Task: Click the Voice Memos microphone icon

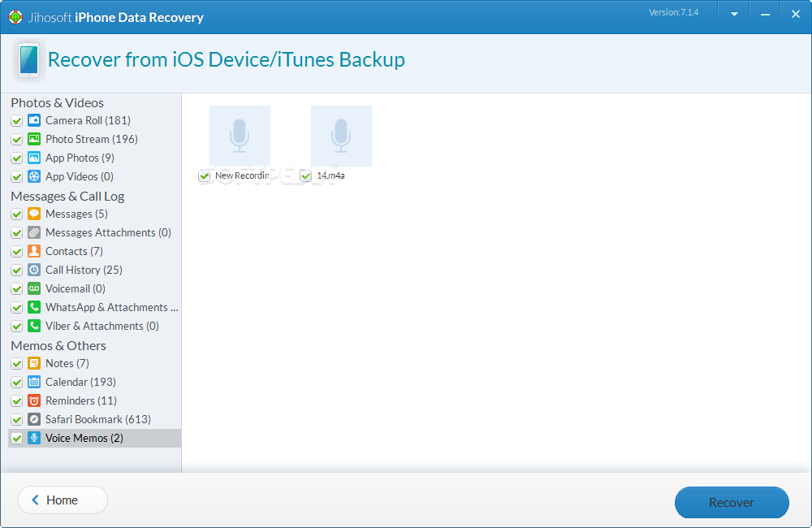Action: click(x=34, y=437)
